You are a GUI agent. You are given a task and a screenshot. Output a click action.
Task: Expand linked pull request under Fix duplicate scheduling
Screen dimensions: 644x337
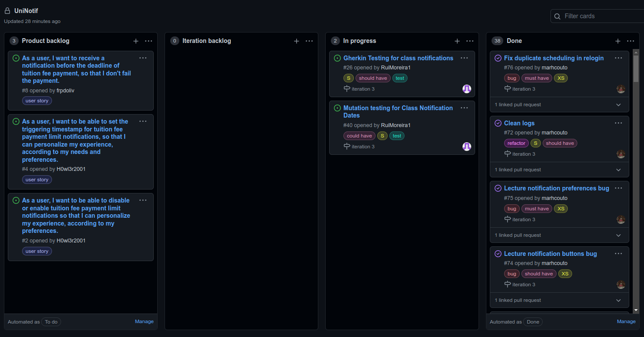point(618,105)
